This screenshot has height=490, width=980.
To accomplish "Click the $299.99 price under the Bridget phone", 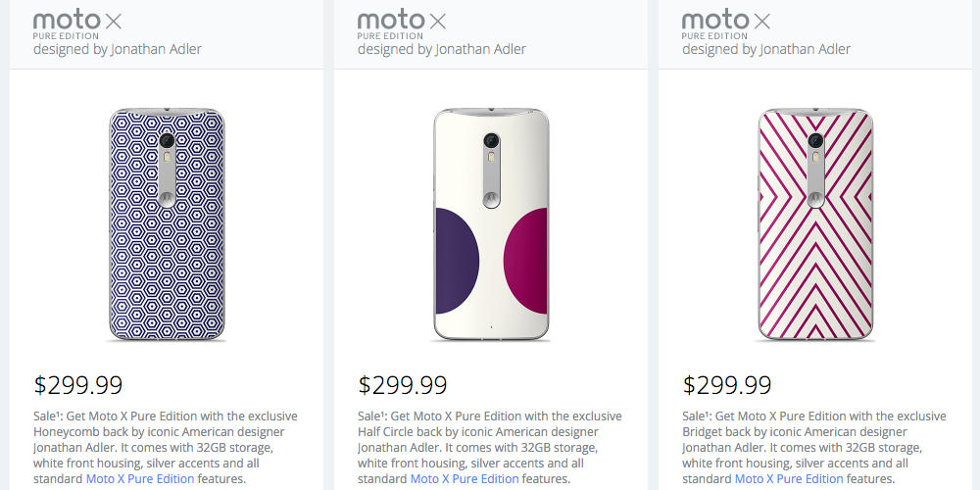I will [727, 385].
